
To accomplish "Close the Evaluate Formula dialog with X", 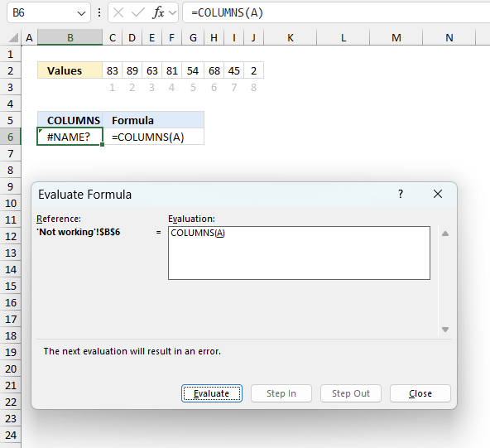I will click(x=438, y=194).
